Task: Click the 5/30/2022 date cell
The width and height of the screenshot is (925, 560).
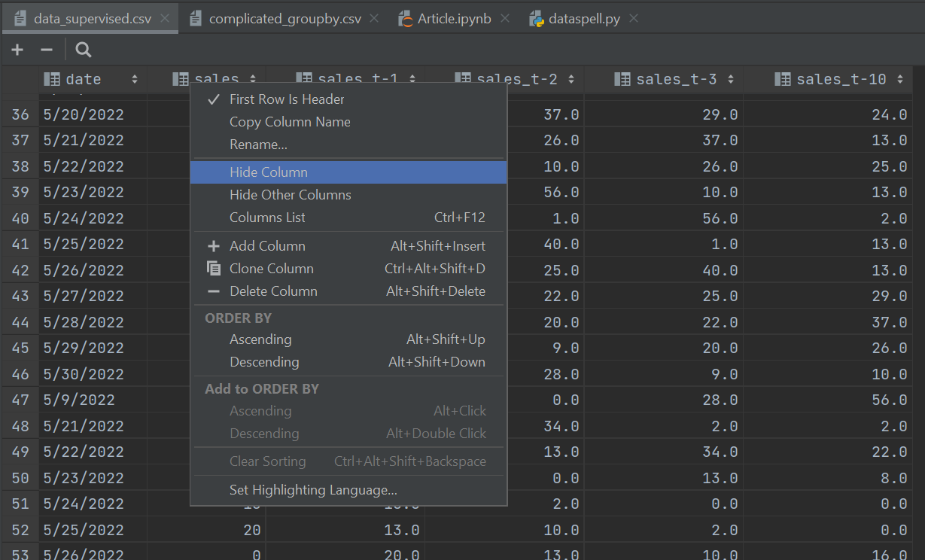Action: coord(84,374)
